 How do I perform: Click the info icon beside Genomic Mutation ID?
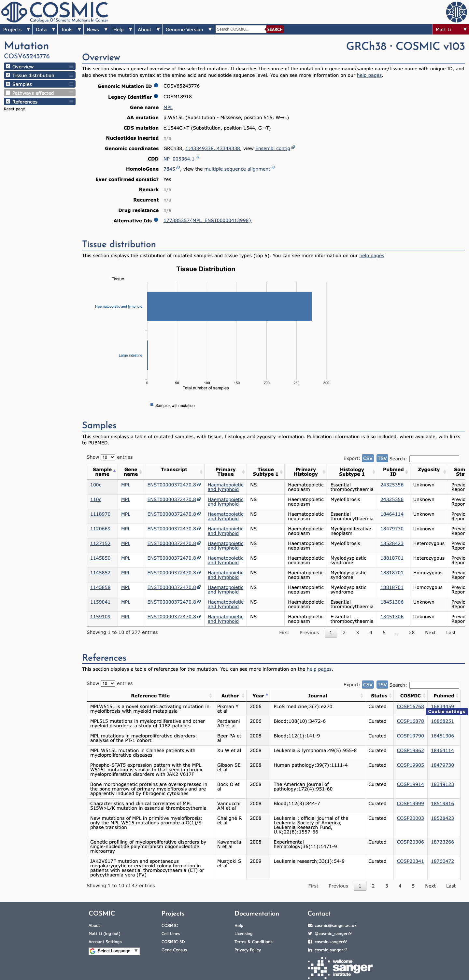(x=156, y=86)
